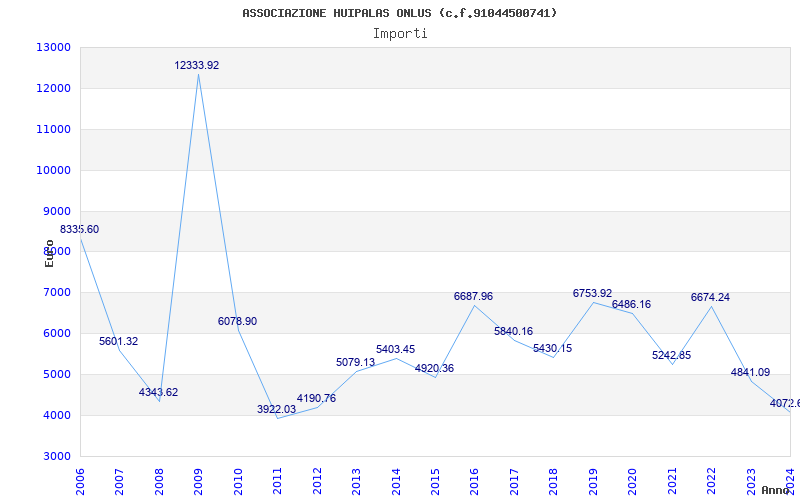800x500 pixels.
Task: Select the 4920.36 data label
Action: point(434,368)
